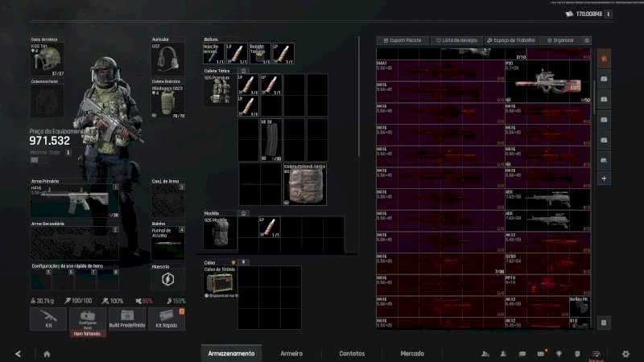Viewport: 644px width, 362px height.
Task: Select the PP19 in stash
Action: [548, 285]
